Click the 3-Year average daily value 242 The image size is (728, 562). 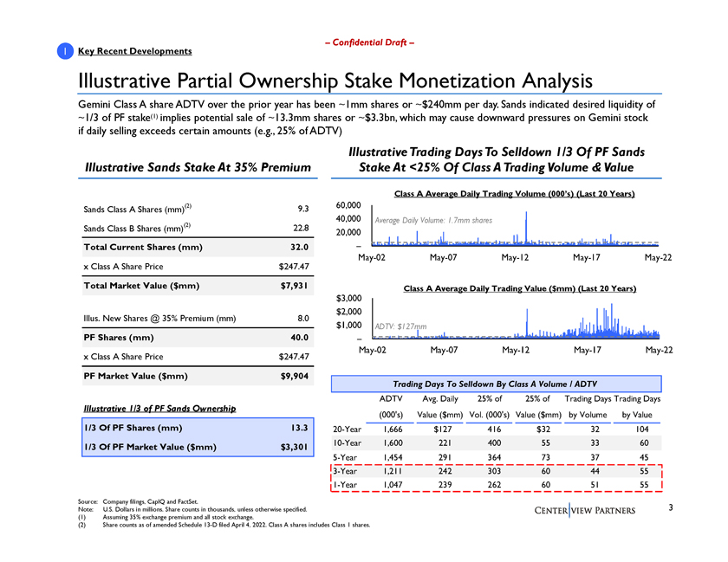point(445,471)
